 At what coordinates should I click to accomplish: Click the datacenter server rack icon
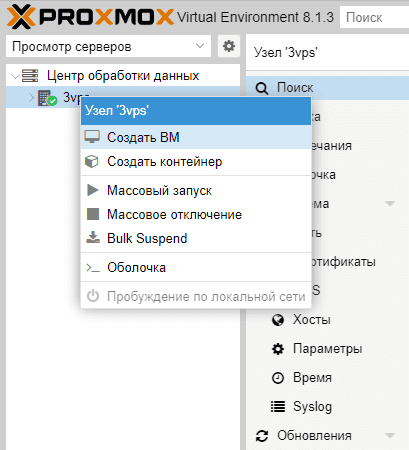click(30, 76)
